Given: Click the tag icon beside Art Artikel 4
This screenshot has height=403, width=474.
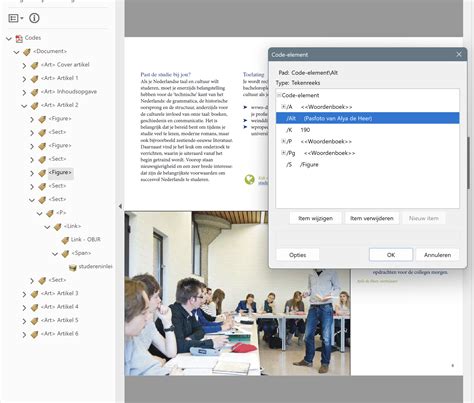Looking at the screenshot, I should [34, 307].
